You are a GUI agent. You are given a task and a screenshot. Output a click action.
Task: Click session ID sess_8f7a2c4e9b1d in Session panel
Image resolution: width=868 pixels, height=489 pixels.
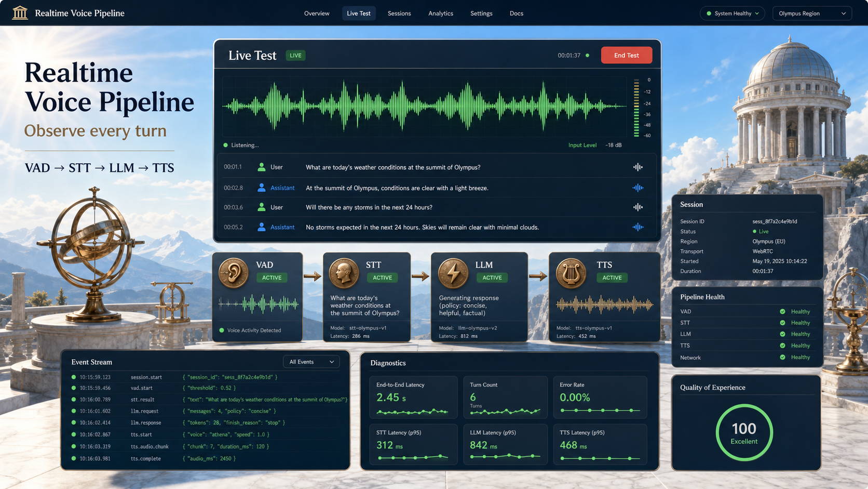click(x=775, y=221)
